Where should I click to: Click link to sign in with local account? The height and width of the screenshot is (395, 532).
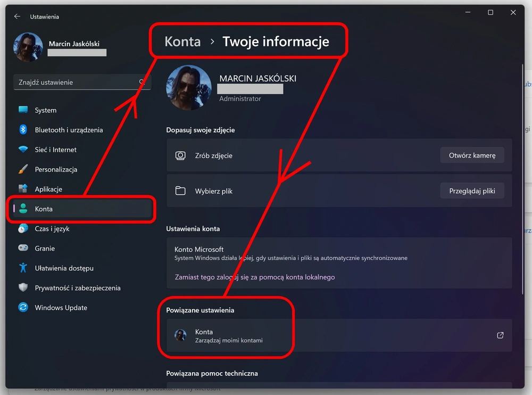(254, 277)
